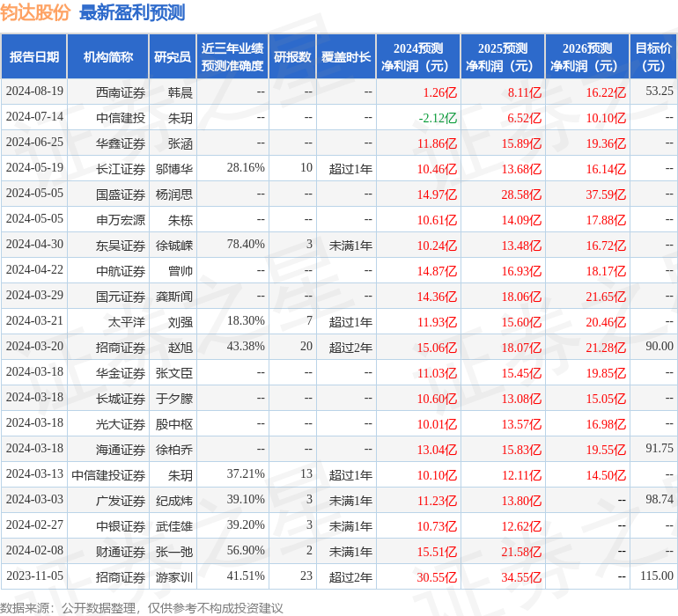The width and height of the screenshot is (678, 616).
Task: Click 财通证券 institution name
Action: (x=121, y=551)
